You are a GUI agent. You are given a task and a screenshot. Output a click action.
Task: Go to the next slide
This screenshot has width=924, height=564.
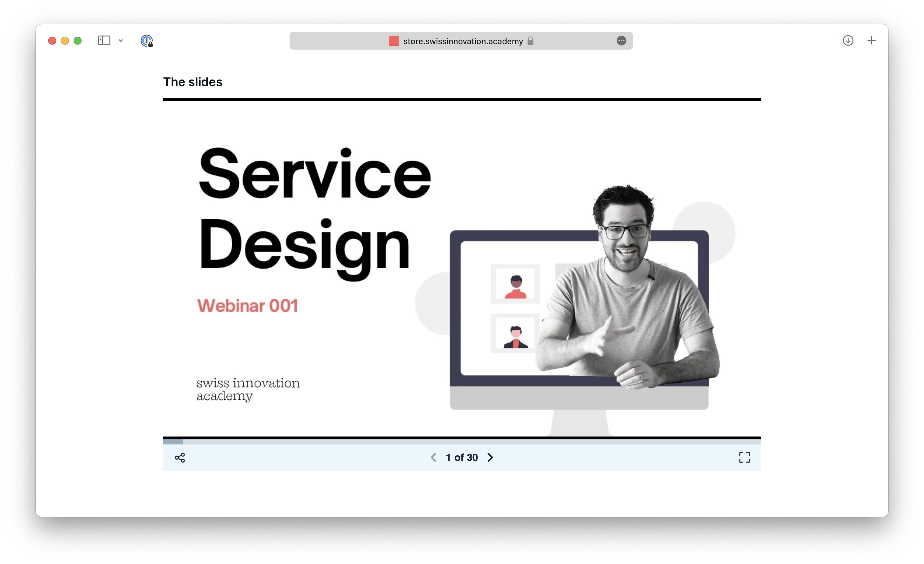pos(490,457)
